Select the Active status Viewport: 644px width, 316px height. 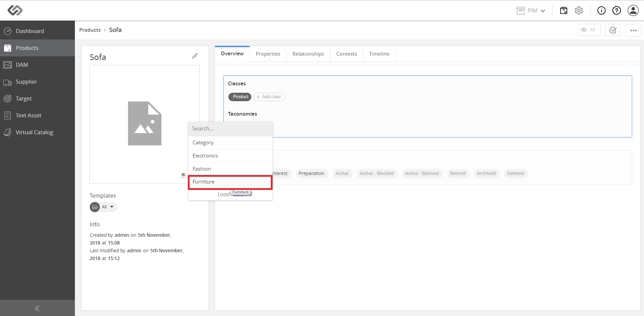[x=342, y=173]
